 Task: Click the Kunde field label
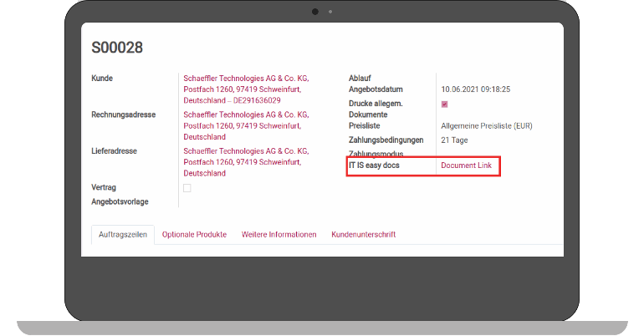tap(102, 79)
